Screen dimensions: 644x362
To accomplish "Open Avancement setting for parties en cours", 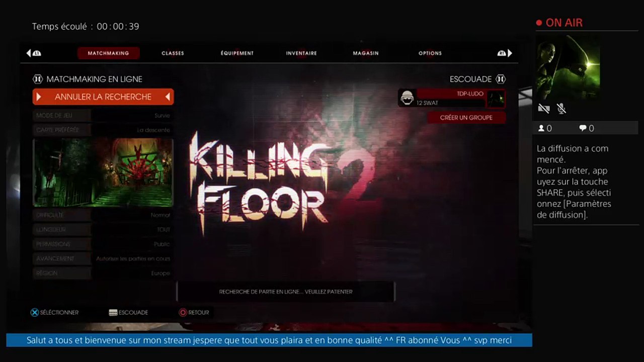I will (x=103, y=258).
